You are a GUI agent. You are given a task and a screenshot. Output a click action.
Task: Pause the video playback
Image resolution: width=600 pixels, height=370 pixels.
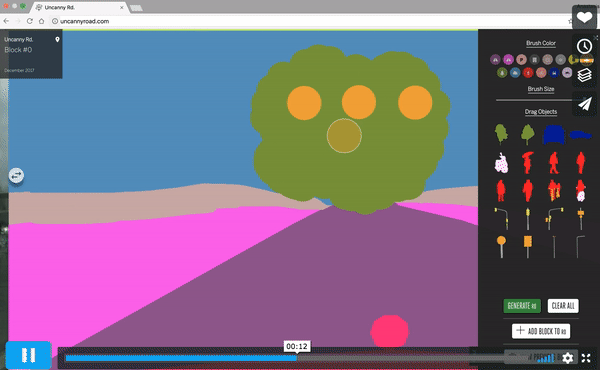[28, 355]
